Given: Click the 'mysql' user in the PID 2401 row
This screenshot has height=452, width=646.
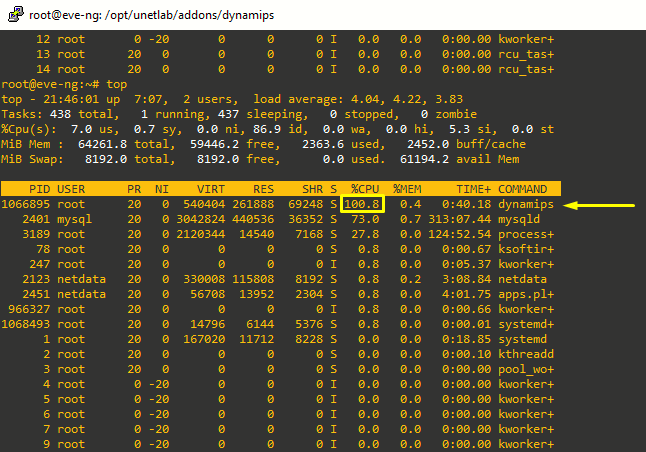Looking at the screenshot, I should [74, 219].
